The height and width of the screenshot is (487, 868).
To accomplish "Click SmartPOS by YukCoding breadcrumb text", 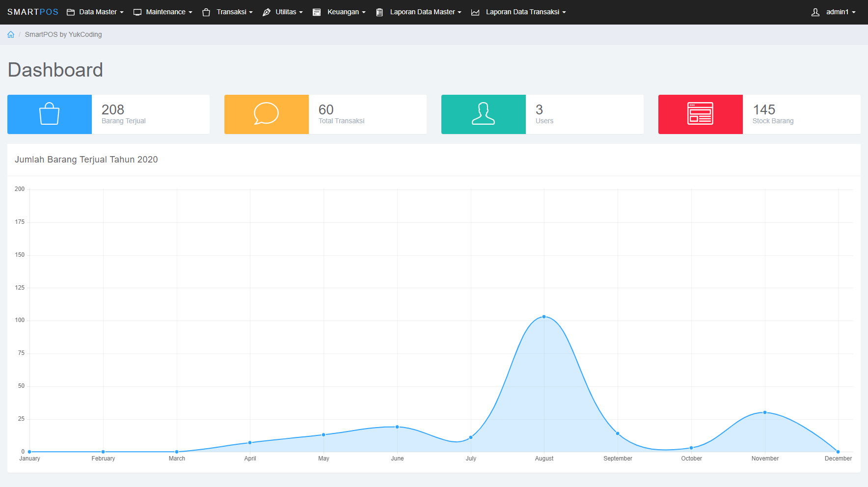I will tap(63, 34).
